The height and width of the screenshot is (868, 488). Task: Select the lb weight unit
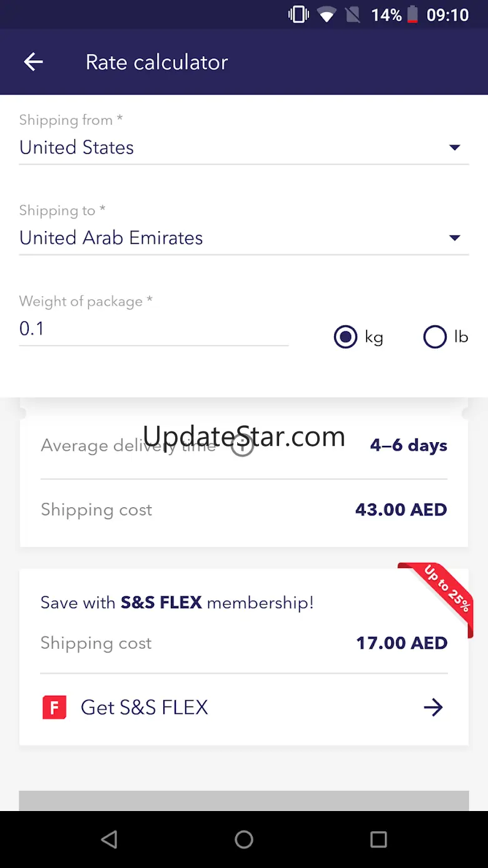(435, 337)
